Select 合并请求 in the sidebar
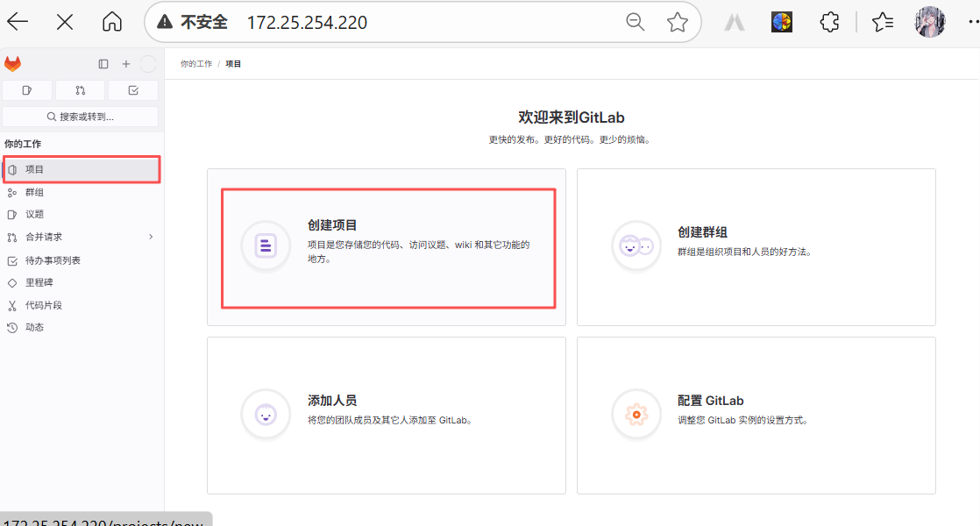 point(82,237)
